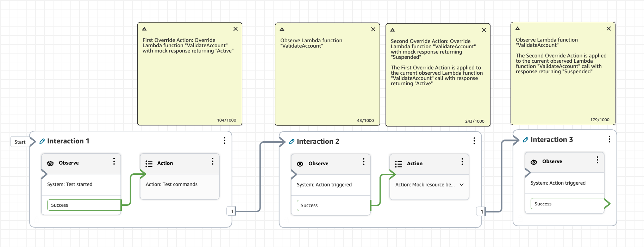Open Action block menu in Interaction 1
The width and height of the screenshot is (644, 247).
point(213,161)
